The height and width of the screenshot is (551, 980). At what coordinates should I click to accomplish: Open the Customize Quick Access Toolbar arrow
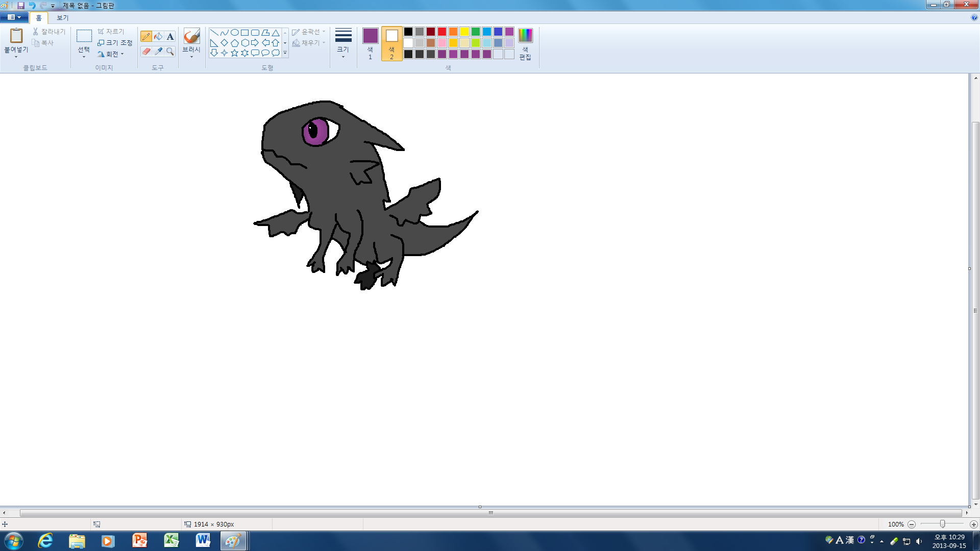click(x=53, y=6)
